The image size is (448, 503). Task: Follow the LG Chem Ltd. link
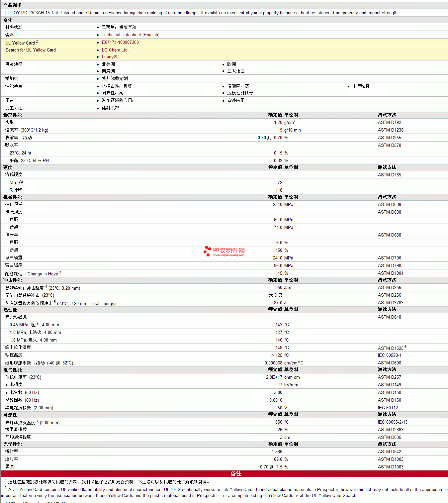tap(115, 50)
